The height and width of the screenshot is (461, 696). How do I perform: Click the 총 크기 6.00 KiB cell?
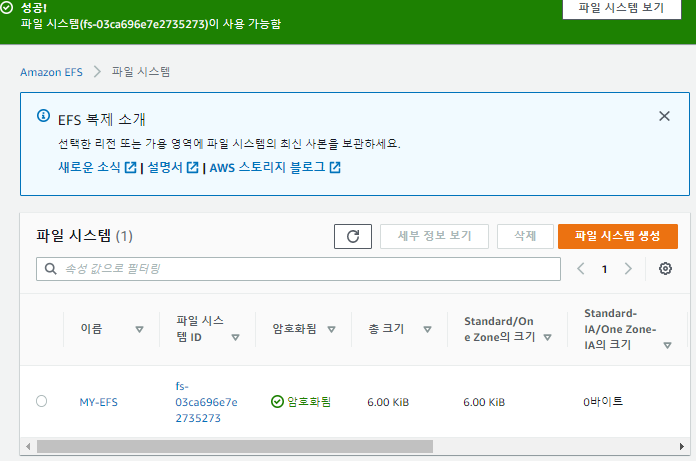388,402
